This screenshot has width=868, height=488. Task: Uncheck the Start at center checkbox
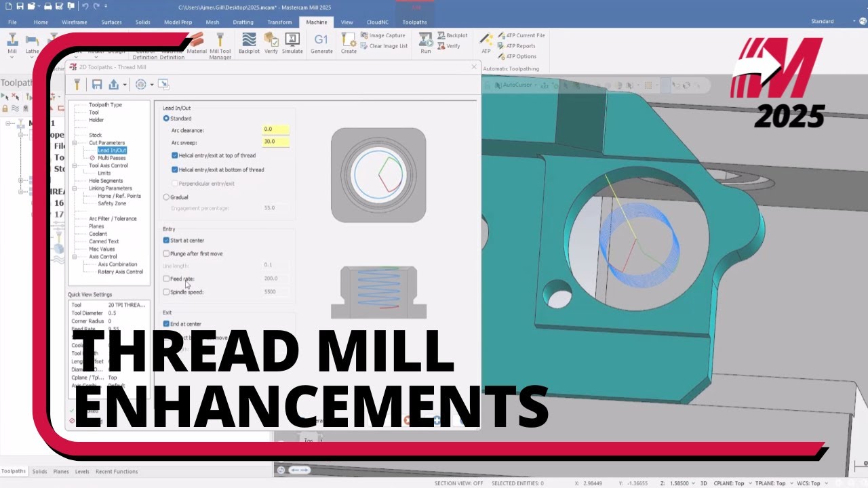(x=166, y=240)
